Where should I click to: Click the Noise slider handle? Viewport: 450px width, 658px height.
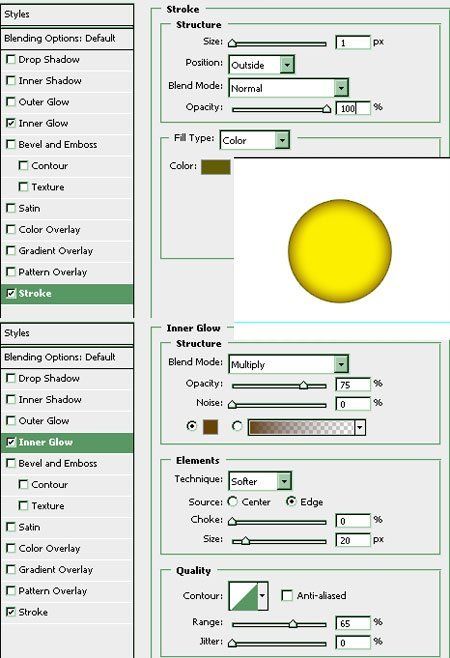point(232,405)
